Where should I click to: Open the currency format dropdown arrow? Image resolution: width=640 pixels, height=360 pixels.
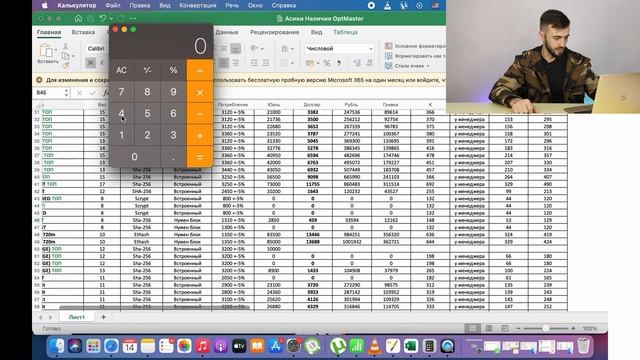318,63
